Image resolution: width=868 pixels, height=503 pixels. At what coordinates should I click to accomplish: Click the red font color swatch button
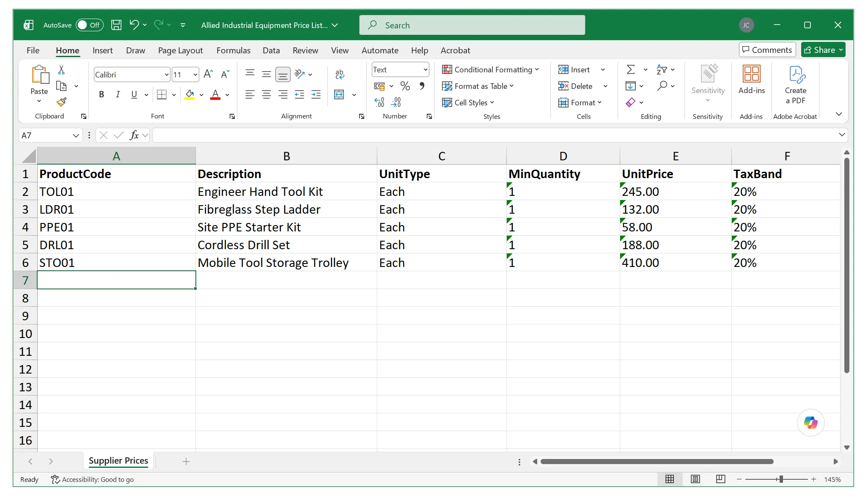pos(215,94)
